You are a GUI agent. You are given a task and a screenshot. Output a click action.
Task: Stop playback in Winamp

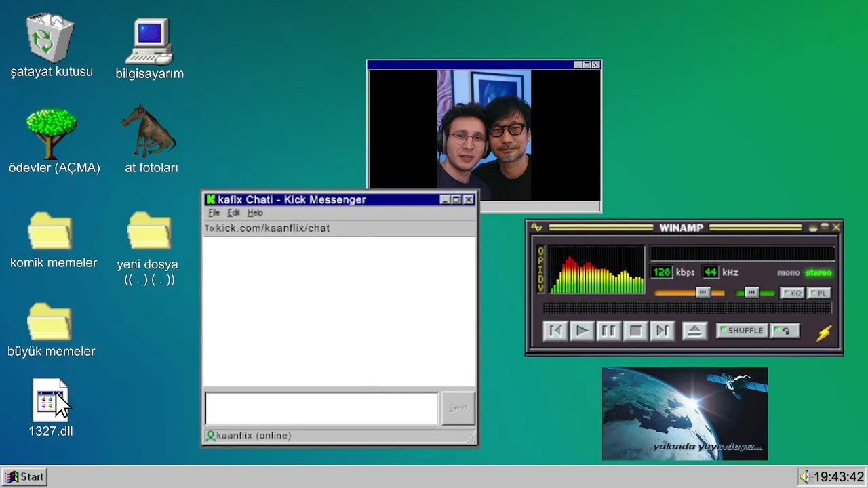[635, 331]
